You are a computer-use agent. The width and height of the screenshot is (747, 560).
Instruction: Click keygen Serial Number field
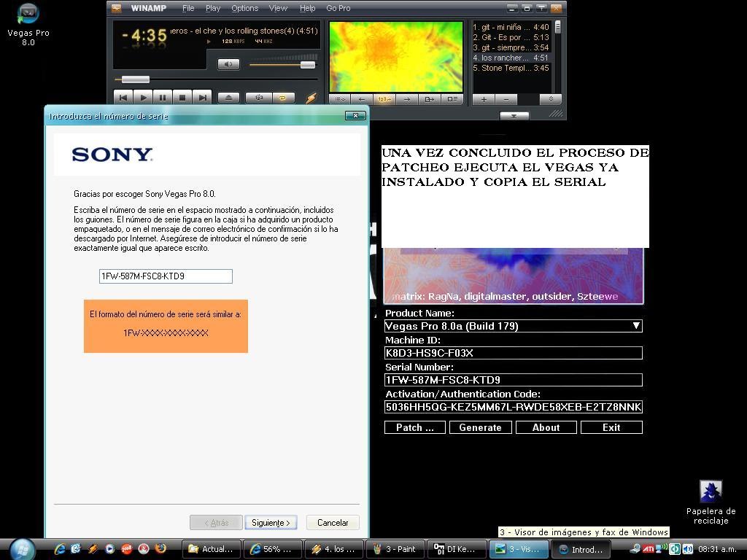pyautogui.click(x=513, y=379)
